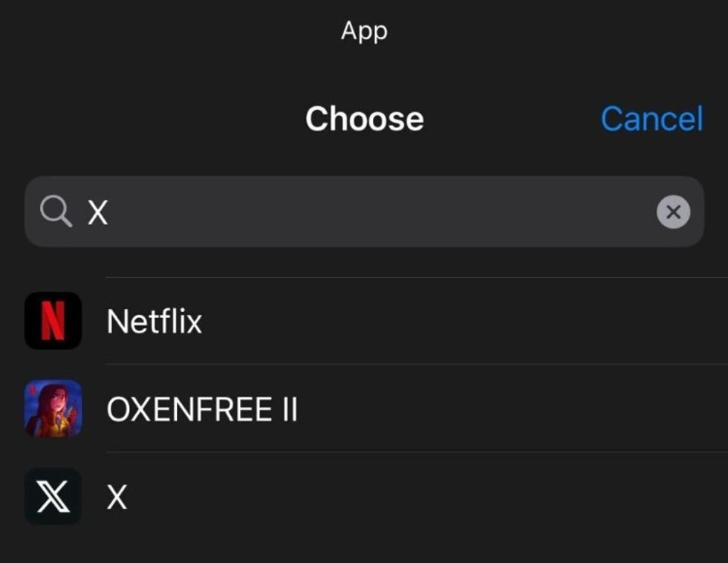Pick the X social media app

coord(115,497)
